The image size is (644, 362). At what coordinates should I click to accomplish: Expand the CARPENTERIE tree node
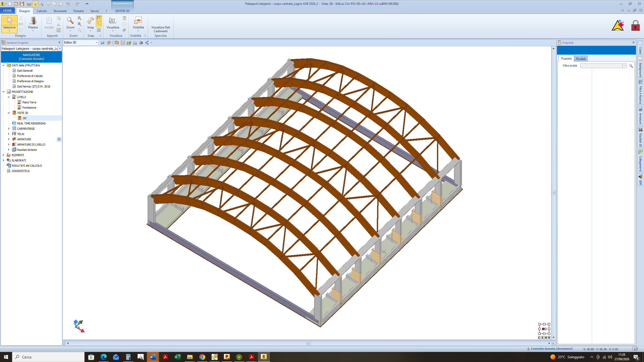pyautogui.click(x=9, y=129)
